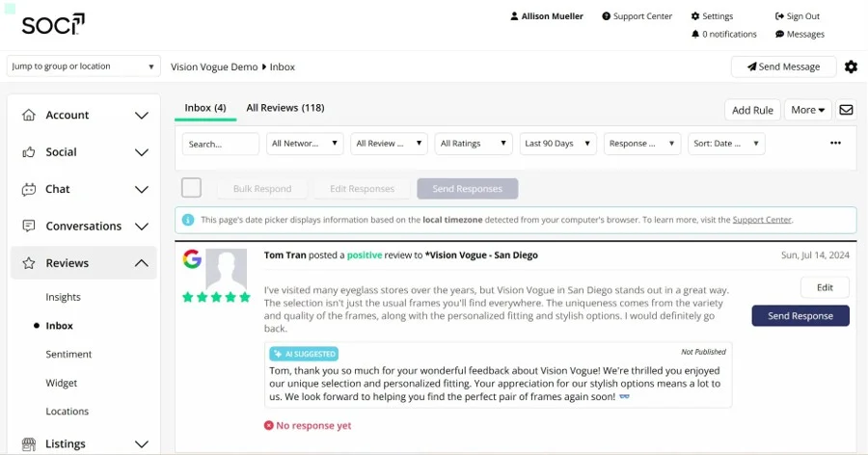Click the Chat bot icon
This screenshot has height=455, width=868.
(29, 189)
